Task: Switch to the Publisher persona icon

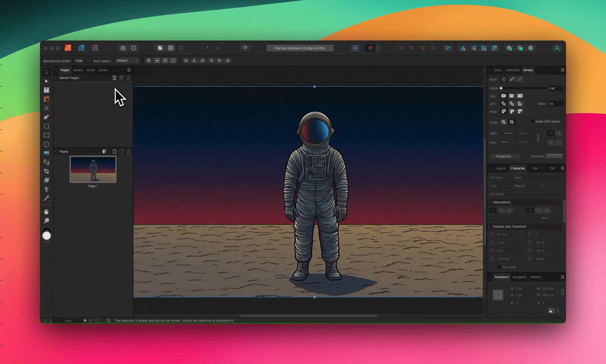Action: click(x=68, y=48)
